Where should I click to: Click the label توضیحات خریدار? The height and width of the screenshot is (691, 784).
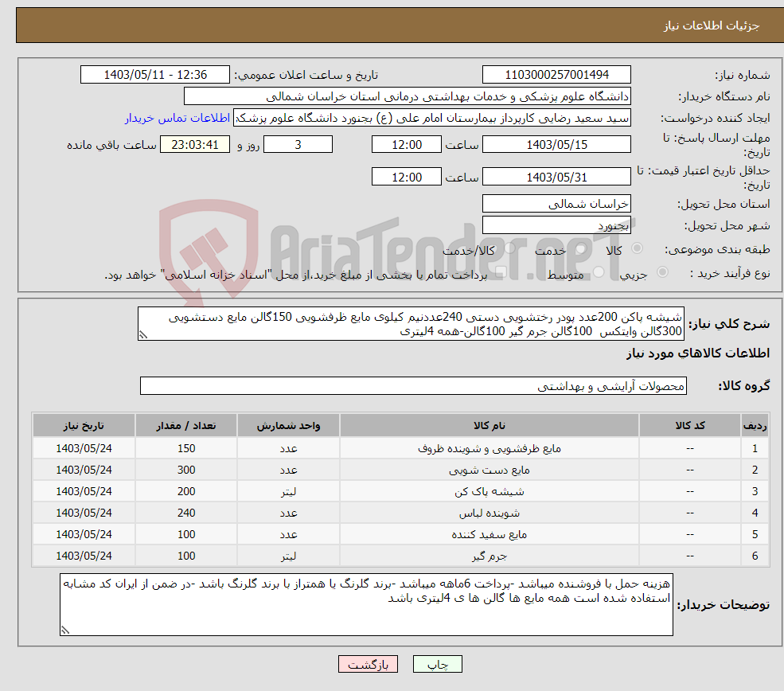pos(724,605)
